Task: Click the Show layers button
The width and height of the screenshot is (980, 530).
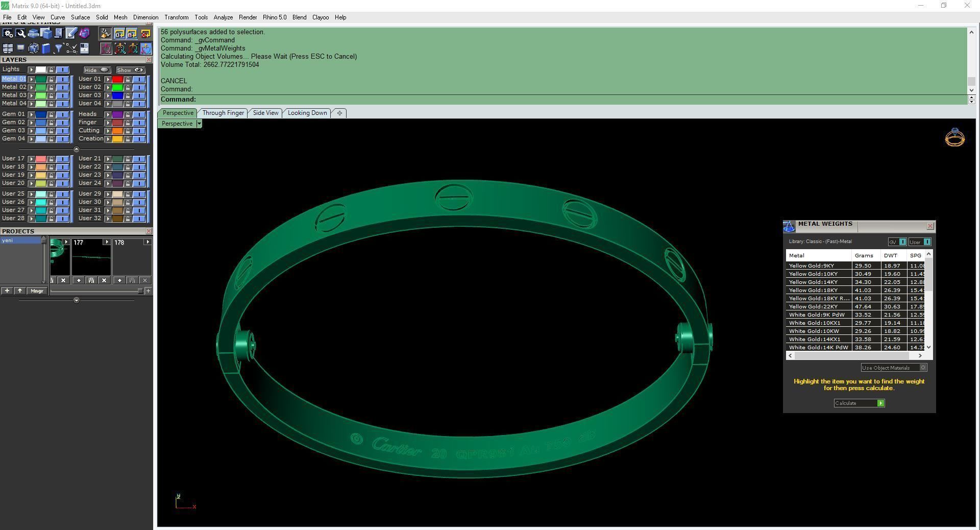Action: pos(130,70)
